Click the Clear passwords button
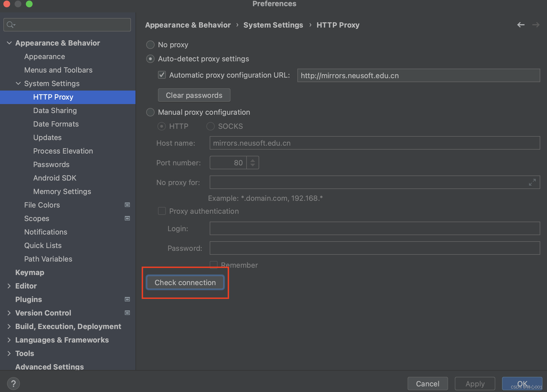This screenshot has width=547, height=392. tap(194, 95)
